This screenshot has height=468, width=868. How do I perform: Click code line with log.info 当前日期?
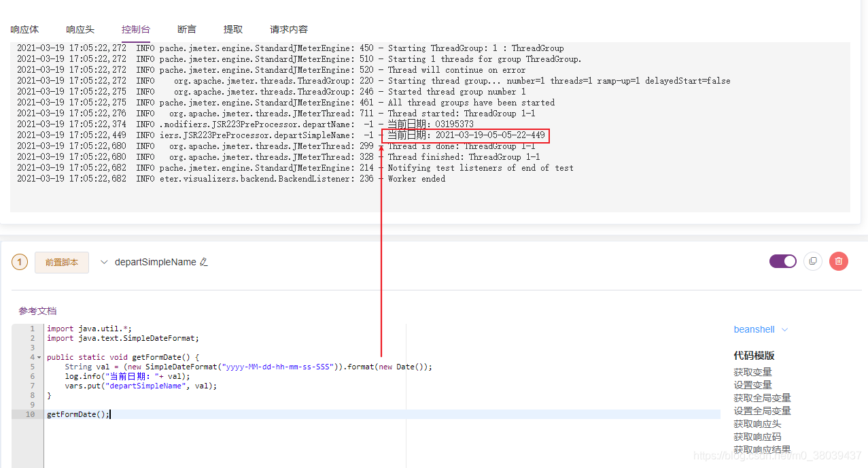(x=128, y=376)
